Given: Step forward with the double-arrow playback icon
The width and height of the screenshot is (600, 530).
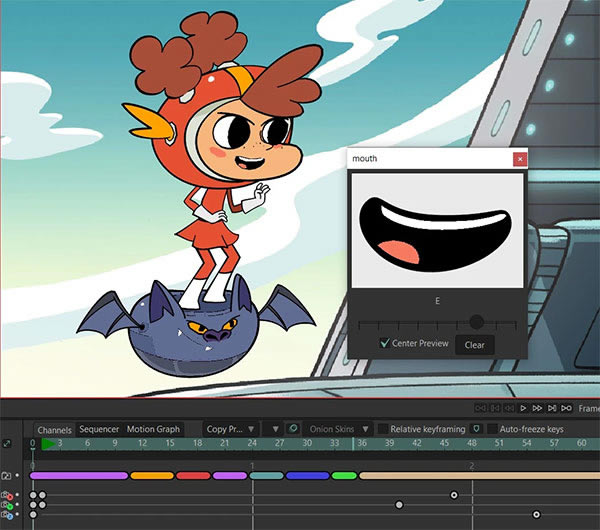Looking at the screenshot, I should [537, 408].
